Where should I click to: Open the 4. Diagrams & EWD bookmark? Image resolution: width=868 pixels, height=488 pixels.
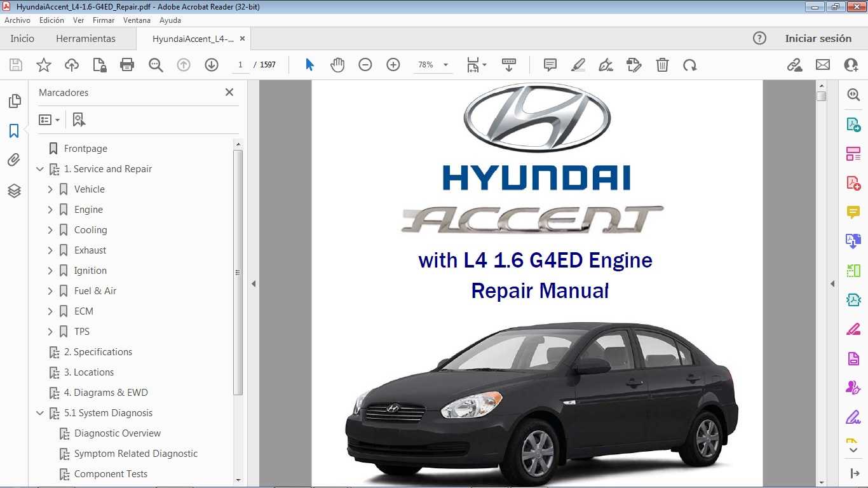tap(105, 393)
